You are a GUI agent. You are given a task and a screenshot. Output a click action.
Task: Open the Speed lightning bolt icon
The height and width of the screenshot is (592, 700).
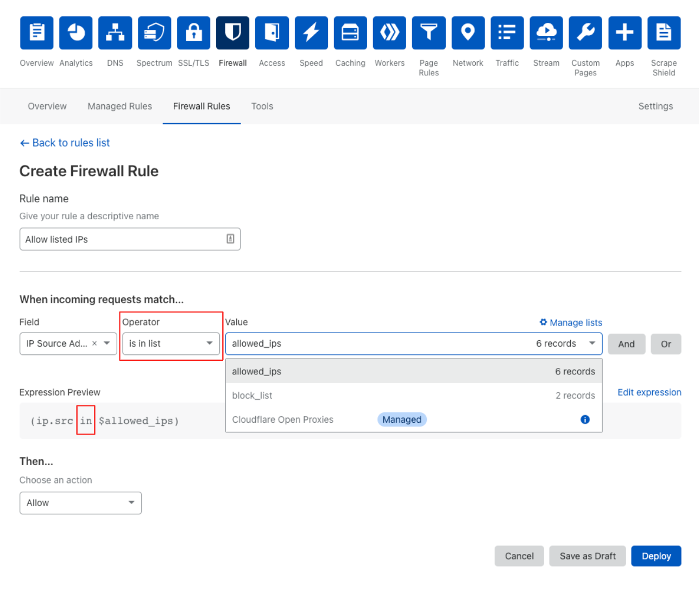(x=311, y=33)
